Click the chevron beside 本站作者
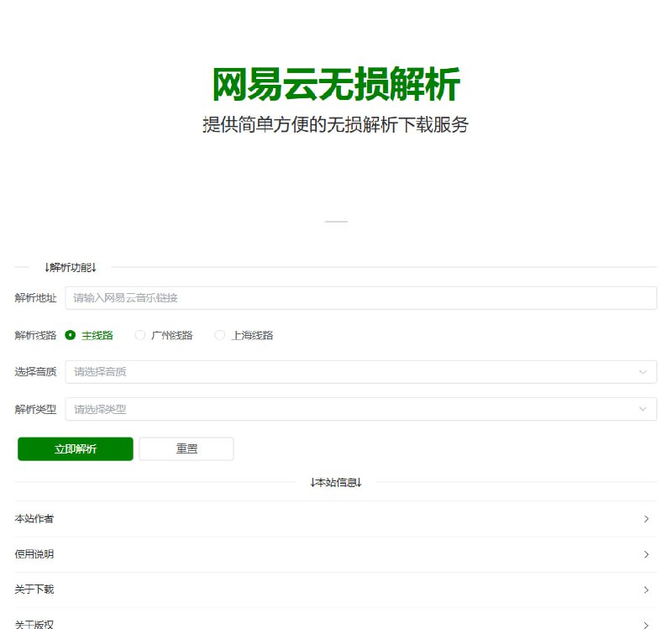Screen dimensions: 672x629 point(647,519)
